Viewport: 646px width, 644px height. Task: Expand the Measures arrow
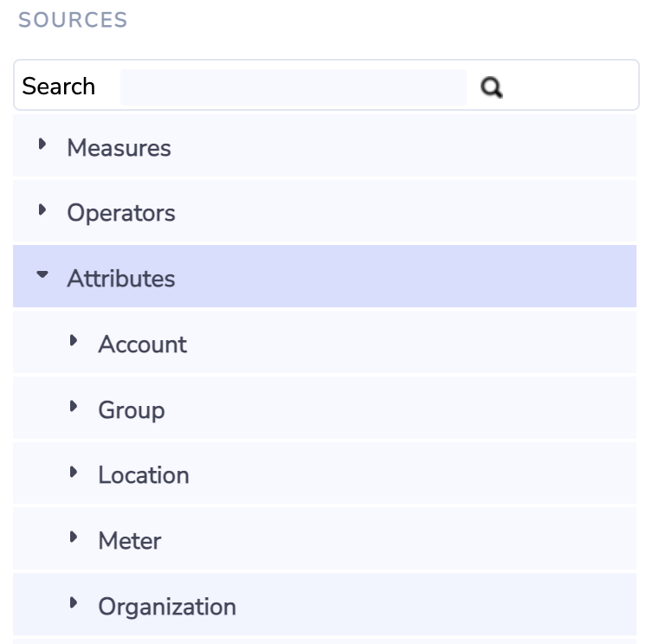point(42,144)
